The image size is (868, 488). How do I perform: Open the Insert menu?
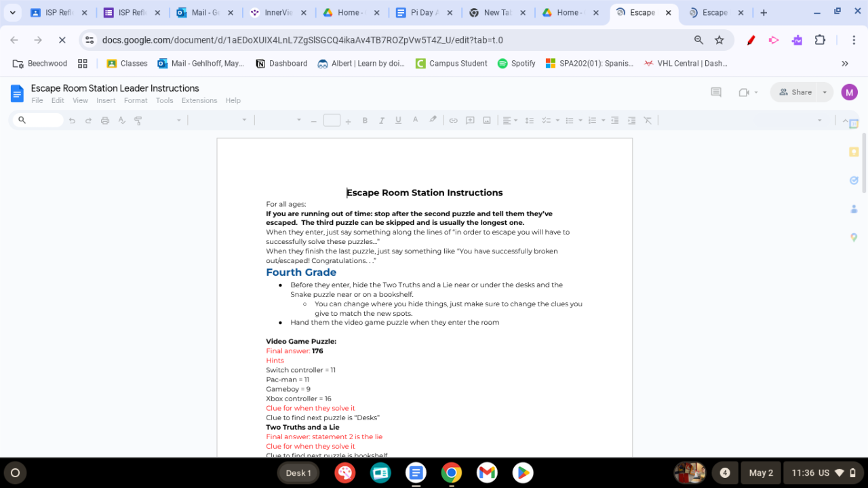(x=106, y=100)
